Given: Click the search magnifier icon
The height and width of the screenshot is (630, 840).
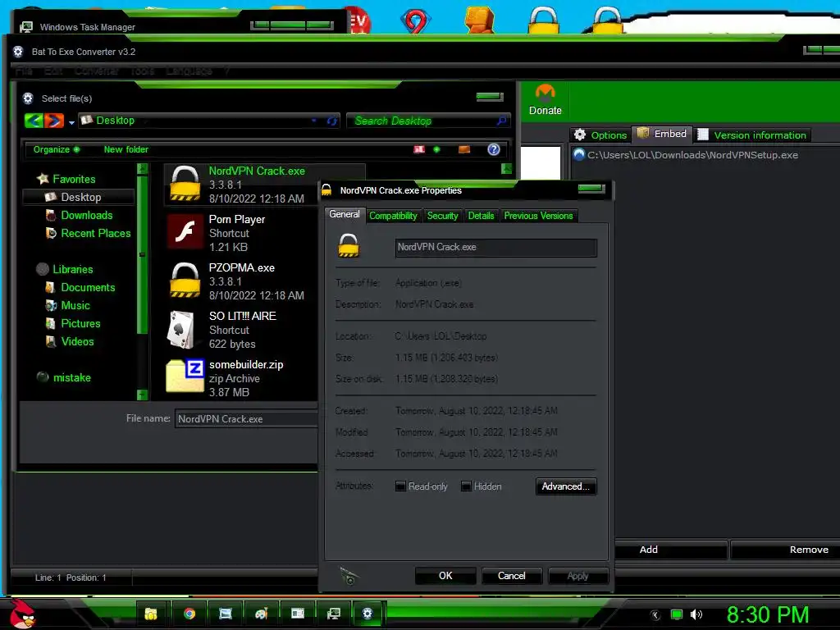Looking at the screenshot, I should [501, 121].
